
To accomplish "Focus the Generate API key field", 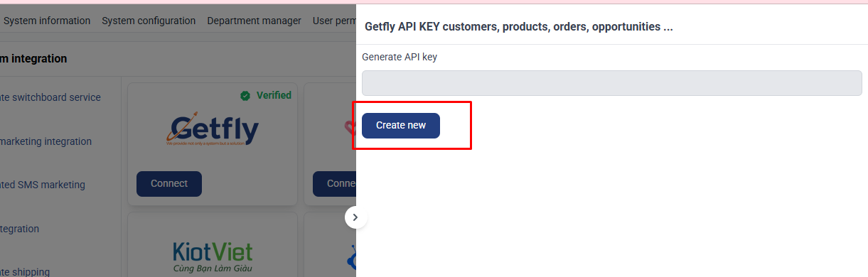I will pyautogui.click(x=612, y=83).
